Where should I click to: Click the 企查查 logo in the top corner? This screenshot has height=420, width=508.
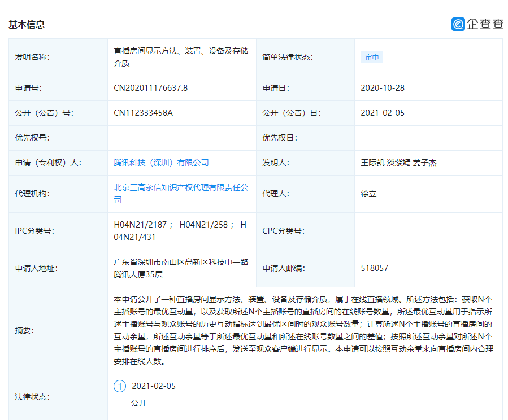pos(477,23)
